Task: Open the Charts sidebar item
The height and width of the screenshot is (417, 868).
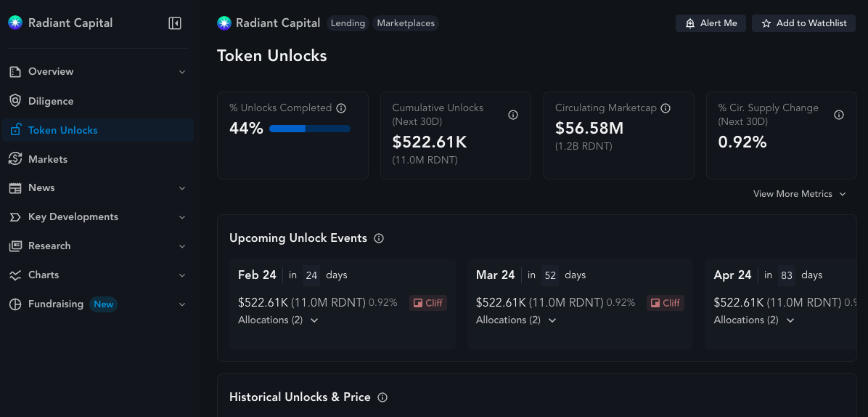Action: (98, 275)
